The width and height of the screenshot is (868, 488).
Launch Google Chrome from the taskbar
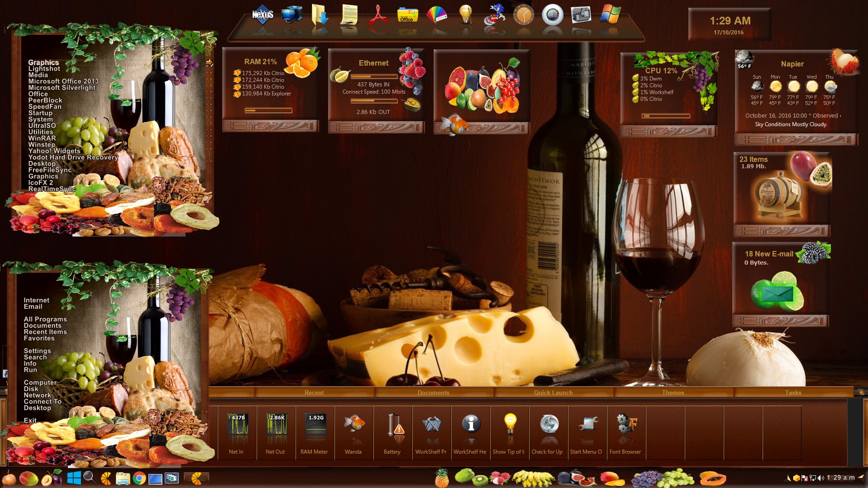coord(139,479)
